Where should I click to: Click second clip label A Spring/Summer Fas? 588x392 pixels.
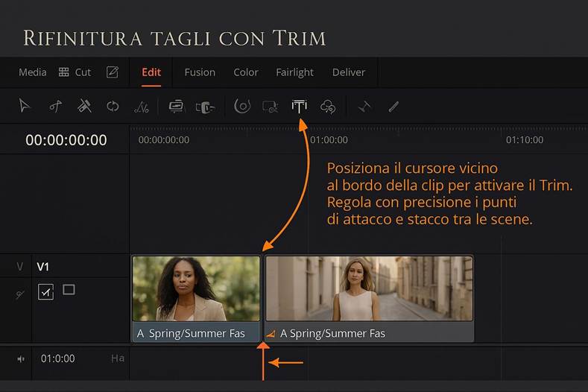332,333
